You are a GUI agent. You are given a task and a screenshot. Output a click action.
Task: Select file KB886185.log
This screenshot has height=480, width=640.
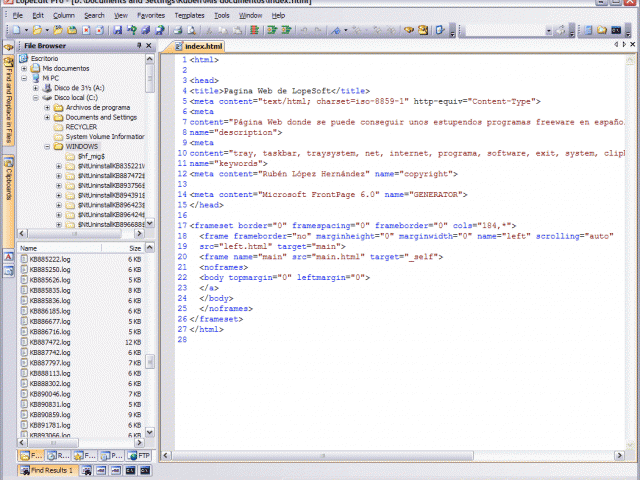[x=50, y=311]
